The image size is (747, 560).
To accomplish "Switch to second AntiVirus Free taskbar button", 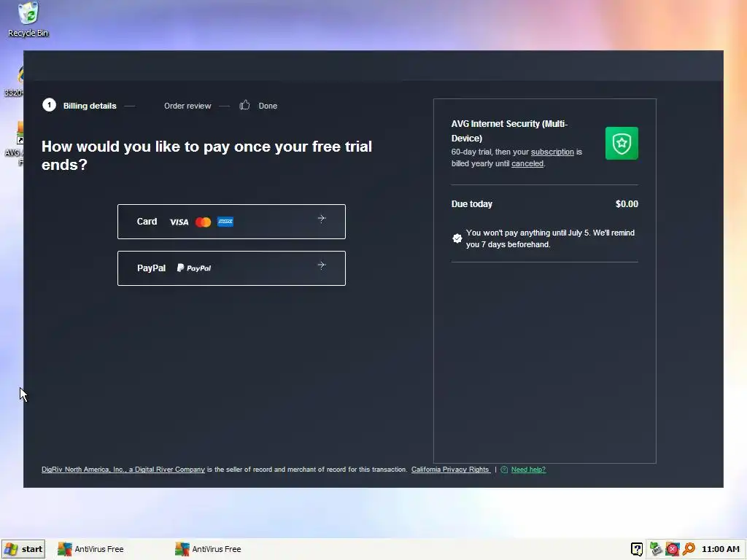I will point(208,549).
